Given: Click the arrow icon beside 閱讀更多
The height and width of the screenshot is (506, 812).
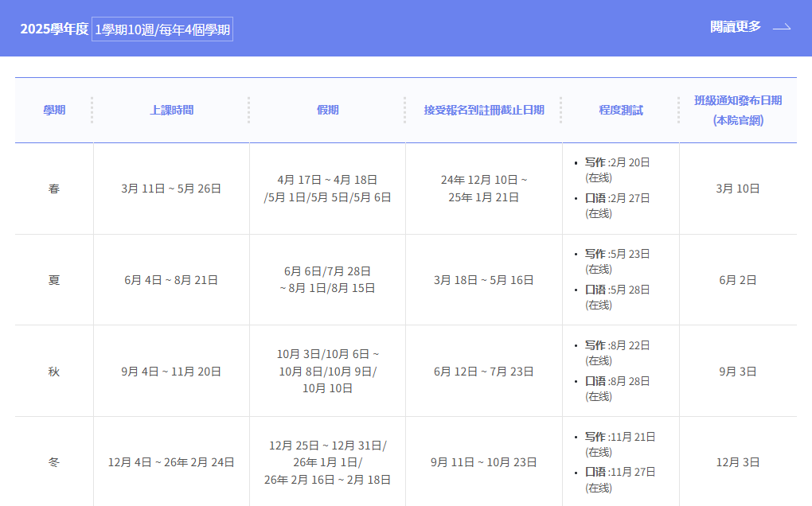Looking at the screenshot, I should pos(782,27).
